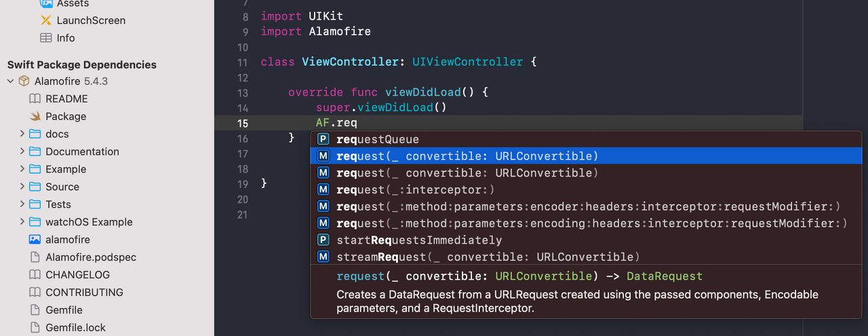868x336 pixels.
Task: Click the alamofire image file icon
Action: (x=35, y=240)
